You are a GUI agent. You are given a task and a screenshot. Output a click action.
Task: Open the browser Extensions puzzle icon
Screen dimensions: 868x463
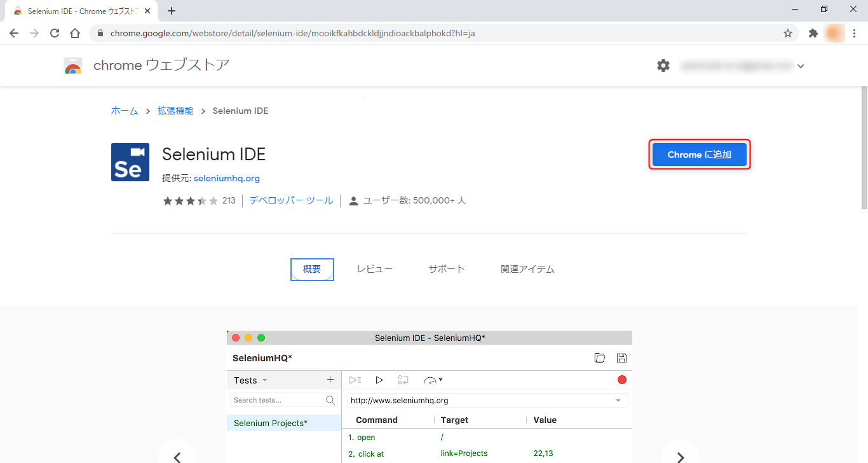(813, 33)
